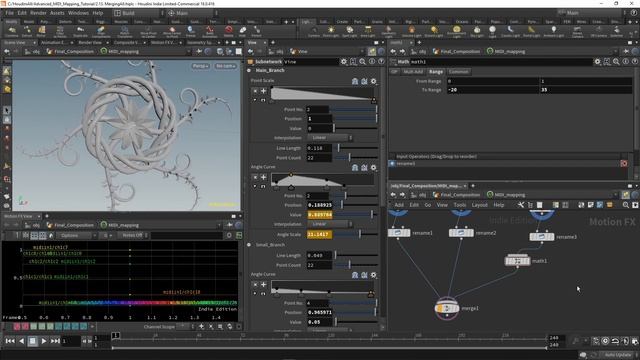This screenshot has width=640, height=360.
Task: Click the Caustic Light shelf tool
Action: coord(510,32)
